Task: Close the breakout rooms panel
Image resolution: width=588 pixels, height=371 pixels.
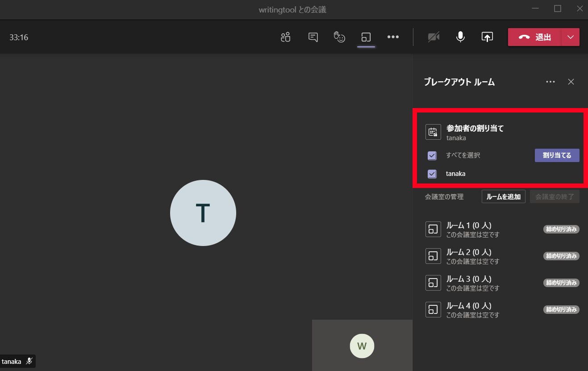Action: (x=571, y=82)
